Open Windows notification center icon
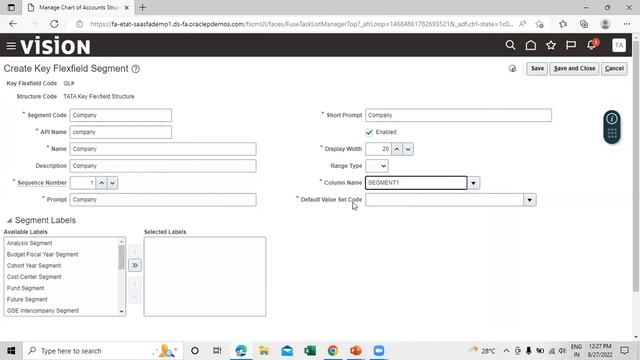640x360 pixels. coord(624,351)
